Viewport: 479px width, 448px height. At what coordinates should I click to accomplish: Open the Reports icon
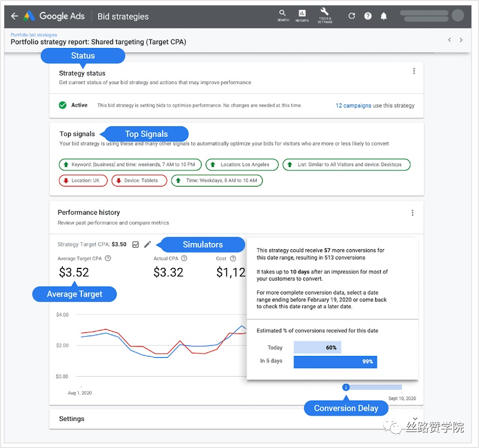point(302,15)
